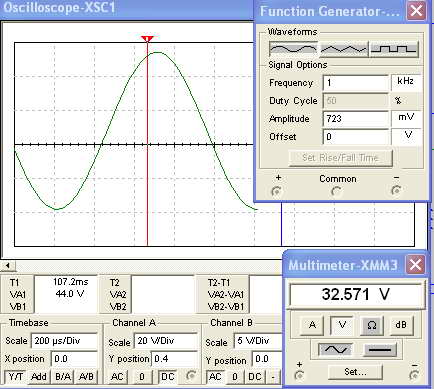Viewport: 434px width, 389px height.
Task: Set Channel B coupling to 0
Action: point(235,377)
